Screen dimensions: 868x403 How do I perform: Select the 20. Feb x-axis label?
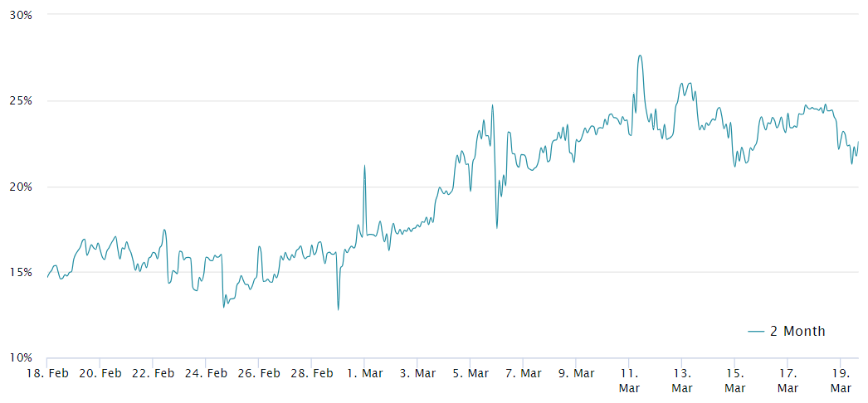(x=100, y=373)
